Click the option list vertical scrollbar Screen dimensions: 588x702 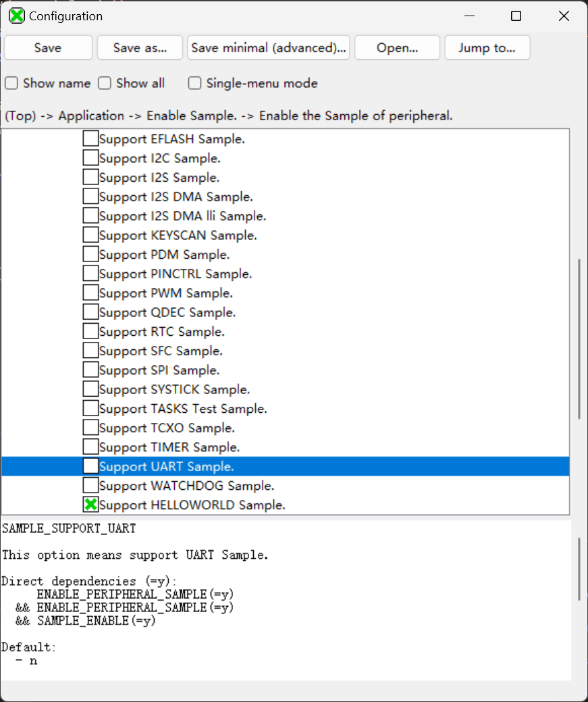(x=578, y=338)
